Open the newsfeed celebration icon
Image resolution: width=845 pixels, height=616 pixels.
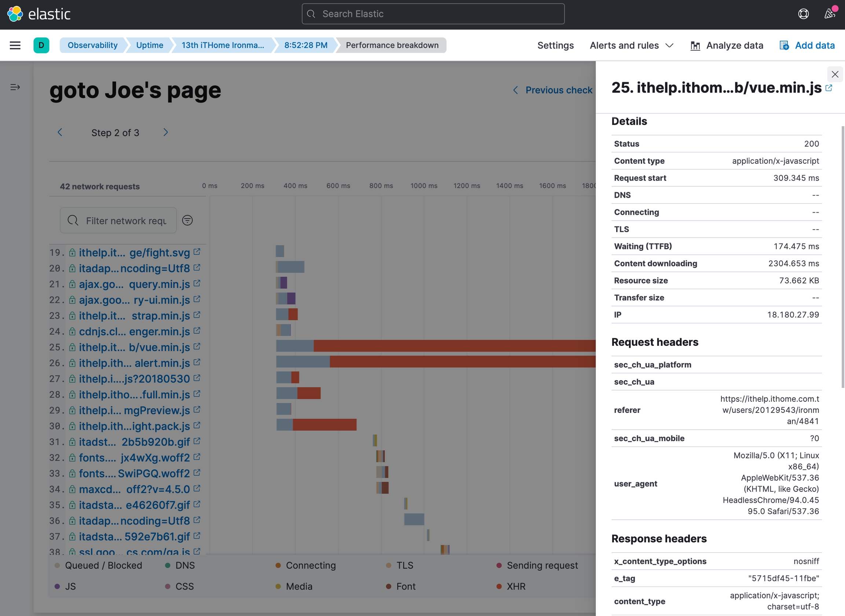(x=829, y=14)
